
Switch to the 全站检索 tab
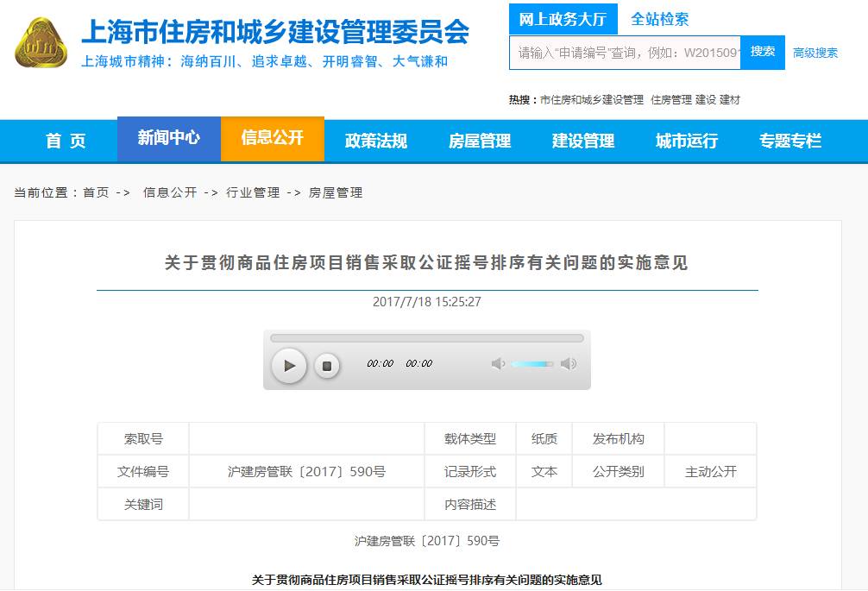click(x=661, y=18)
